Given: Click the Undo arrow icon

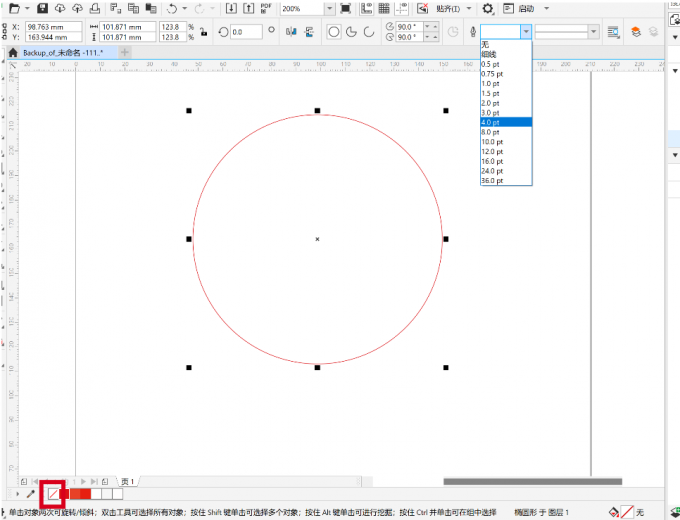Looking at the screenshot, I should pyautogui.click(x=172, y=8).
